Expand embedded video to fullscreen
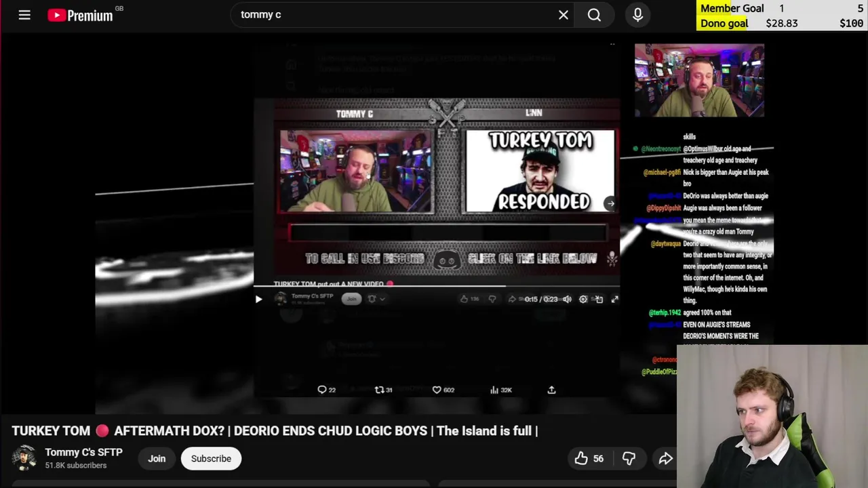Viewport: 868px width, 488px height. click(x=614, y=299)
